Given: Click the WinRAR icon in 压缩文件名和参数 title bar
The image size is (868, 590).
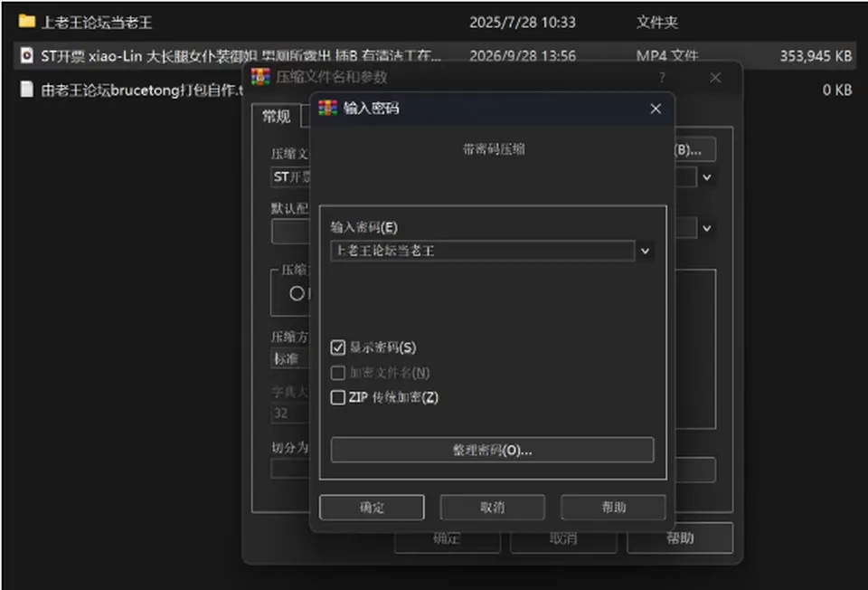Looking at the screenshot, I should pos(260,76).
